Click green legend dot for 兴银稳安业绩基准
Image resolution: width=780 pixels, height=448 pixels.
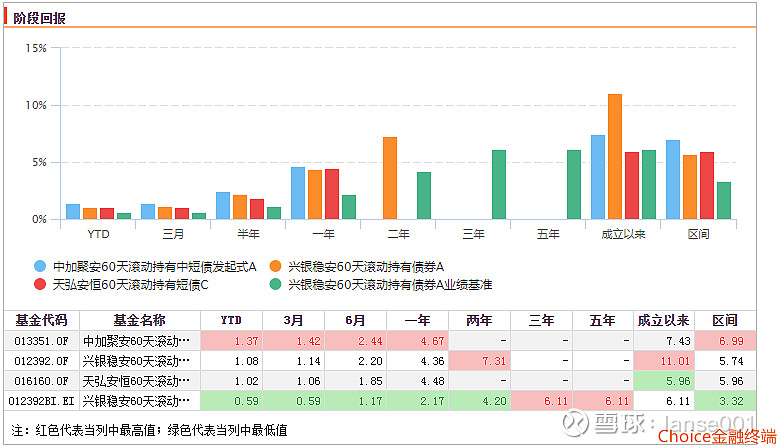click(275, 284)
